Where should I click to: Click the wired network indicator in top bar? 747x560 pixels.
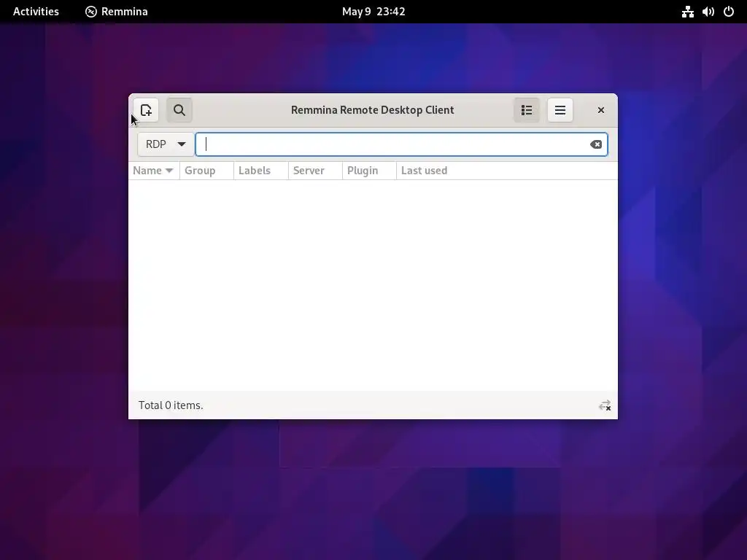click(687, 12)
